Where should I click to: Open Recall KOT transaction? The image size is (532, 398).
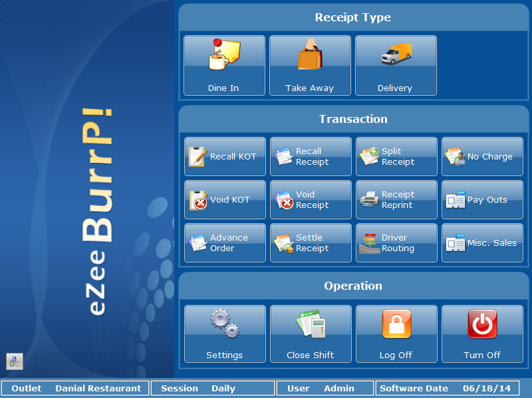click(x=225, y=157)
